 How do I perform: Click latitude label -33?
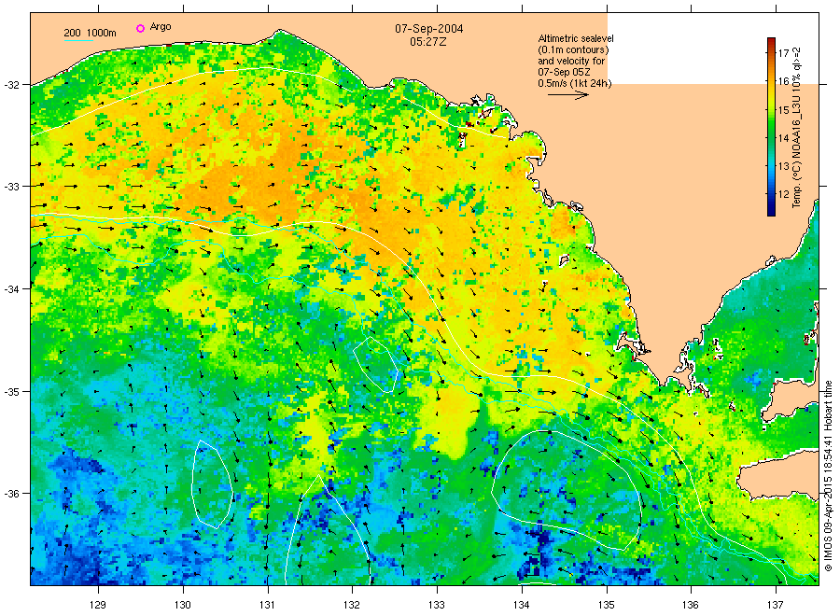tap(12, 187)
